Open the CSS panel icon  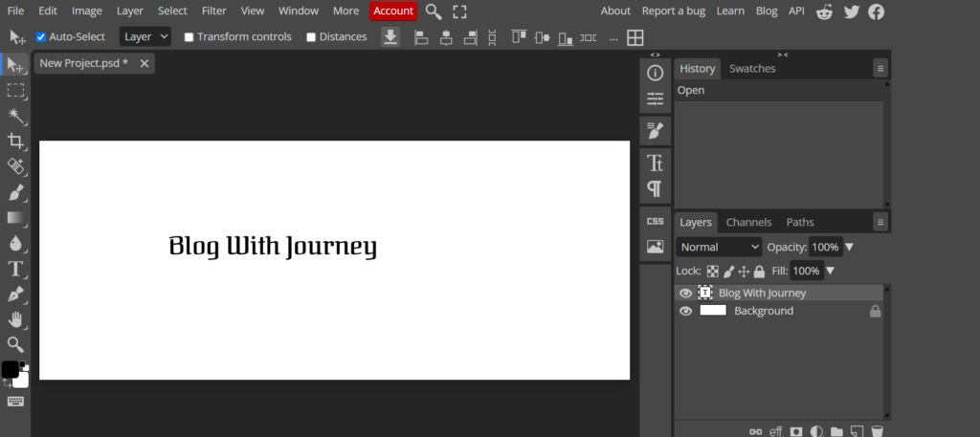coord(655,221)
